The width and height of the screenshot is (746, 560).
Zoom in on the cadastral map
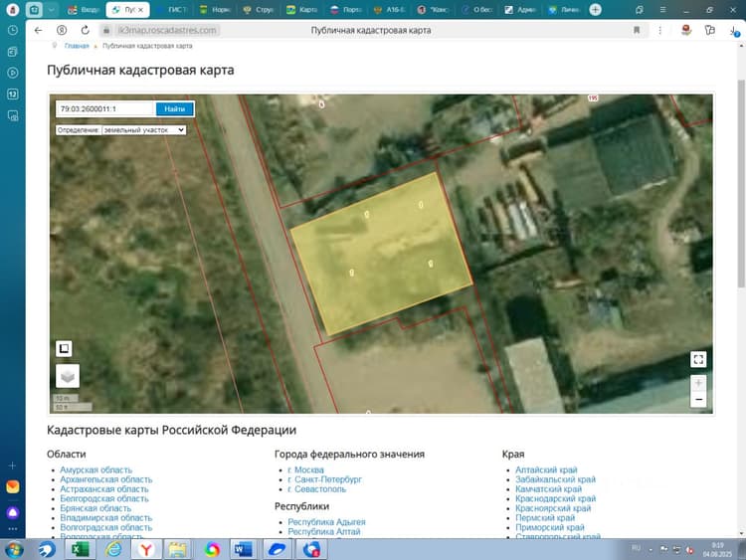tap(698, 383)
